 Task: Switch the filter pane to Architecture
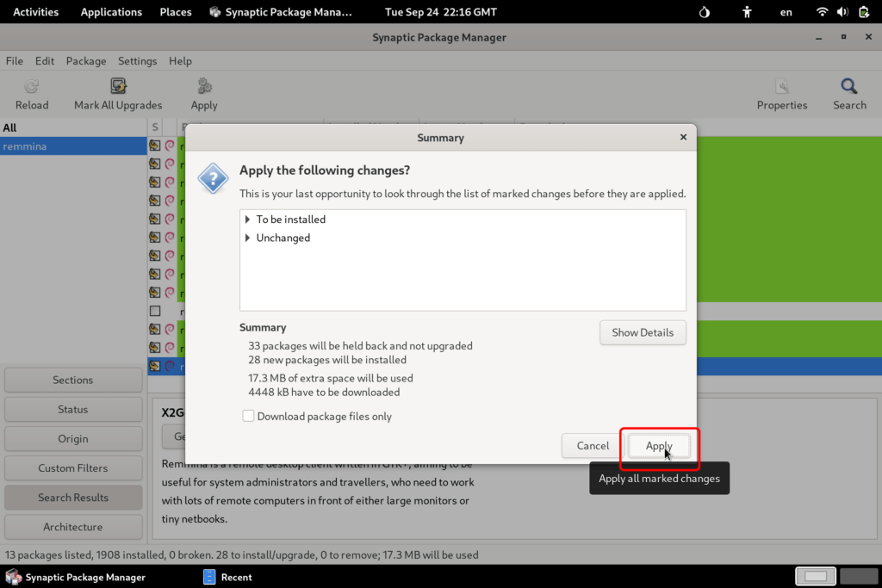pyautogui.click(x=73, y=527)
